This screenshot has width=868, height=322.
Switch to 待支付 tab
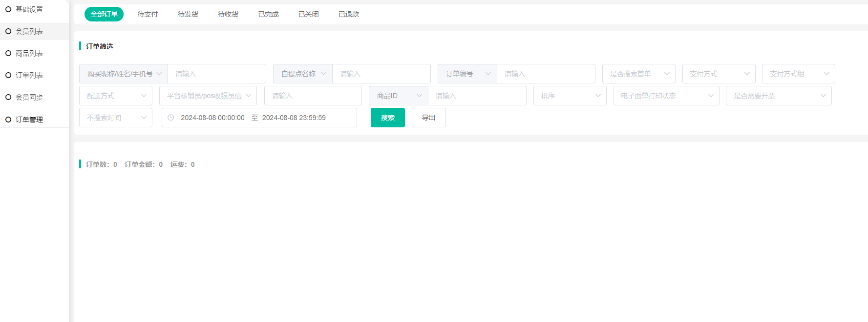148,14
